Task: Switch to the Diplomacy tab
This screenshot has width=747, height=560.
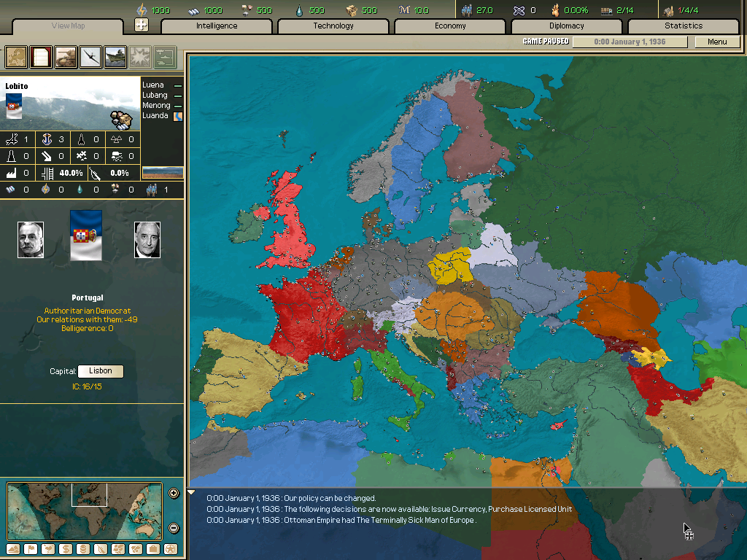Action: pyautogui.click(x=568, y=26)
